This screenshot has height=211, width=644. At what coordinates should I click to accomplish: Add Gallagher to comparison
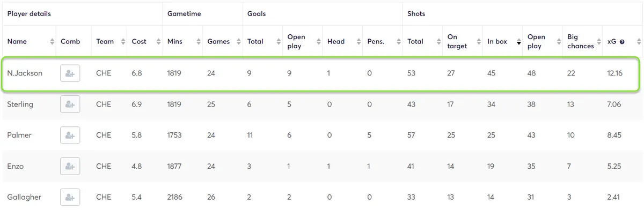point(70,197)
